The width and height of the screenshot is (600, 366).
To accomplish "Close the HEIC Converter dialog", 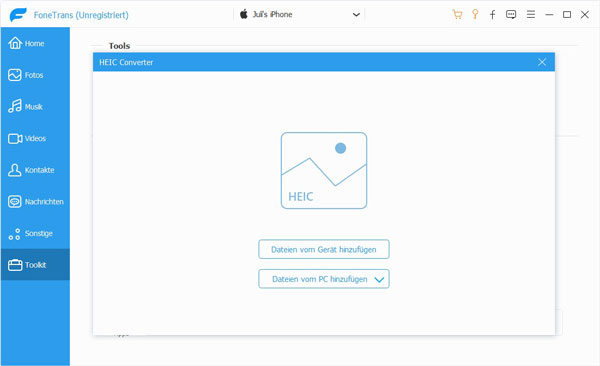I will 541,62.
